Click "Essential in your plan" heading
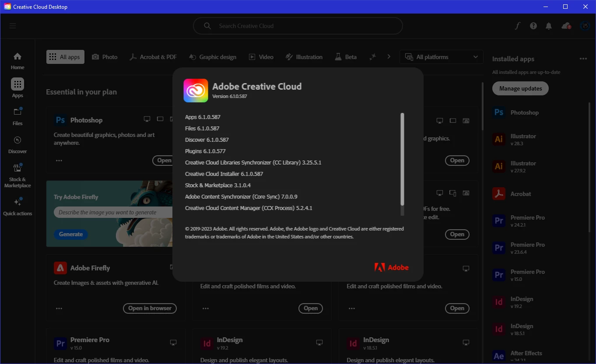596x364 pixels. (x=81, y=92)
